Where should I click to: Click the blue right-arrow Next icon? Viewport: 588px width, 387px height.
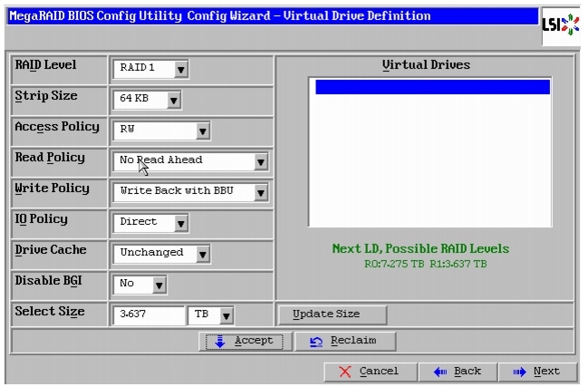click(520, 372)
